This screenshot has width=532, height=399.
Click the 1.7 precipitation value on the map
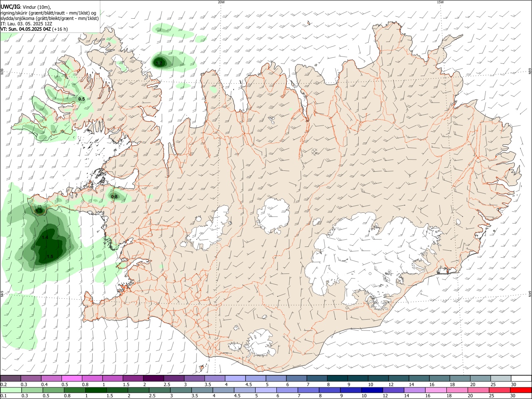click(x=159, y=64)
